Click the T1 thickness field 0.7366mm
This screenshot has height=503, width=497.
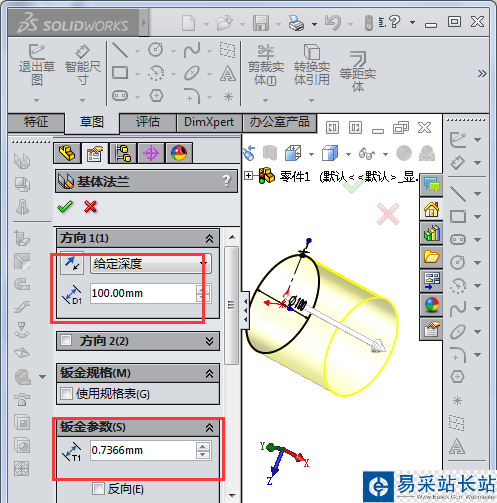(143, 450)
